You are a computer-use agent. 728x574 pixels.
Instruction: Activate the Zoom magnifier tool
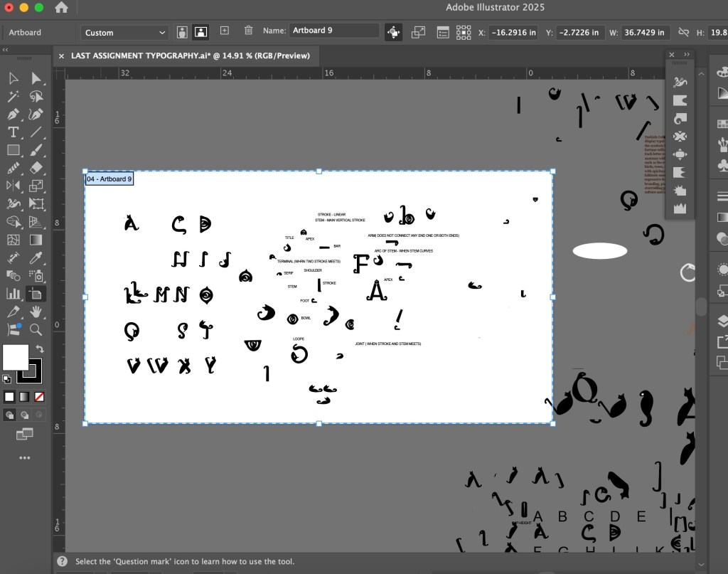36,329
